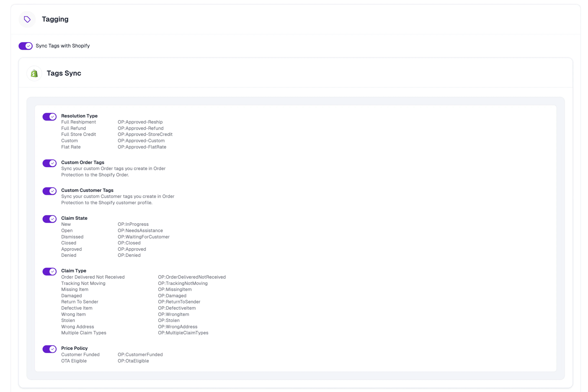588x392 pixels.
Task: Click the purple Tagging tag icon
Action: pyautogui.click(x=27, y=19)
